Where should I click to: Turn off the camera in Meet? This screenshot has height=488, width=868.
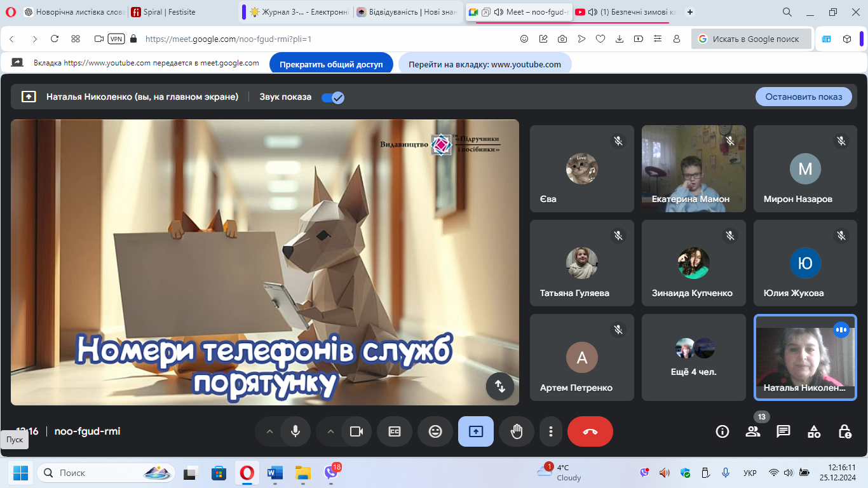356,431
